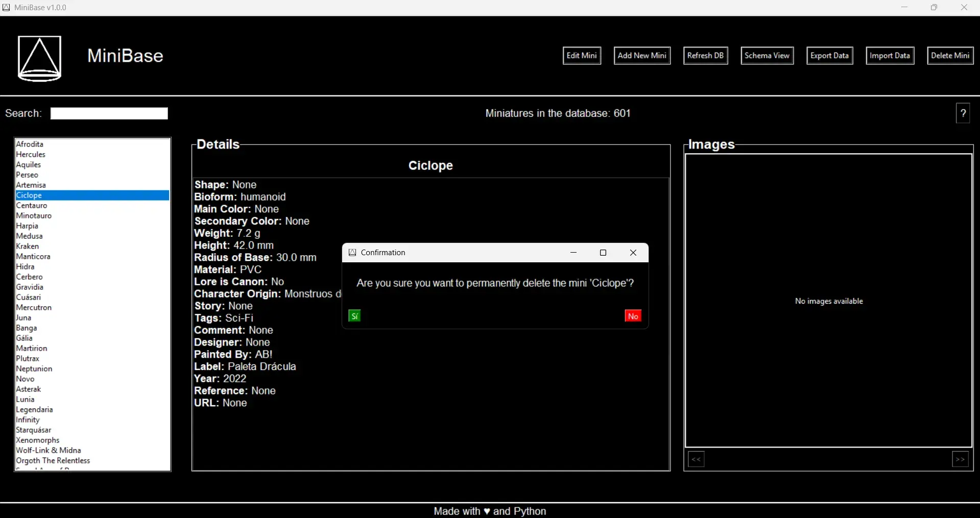The width and height of the screenshot is (980, 518).
Task: Click the Label: Paleta Drácula line
Action: pyautogui.click(x=245, y=366)
